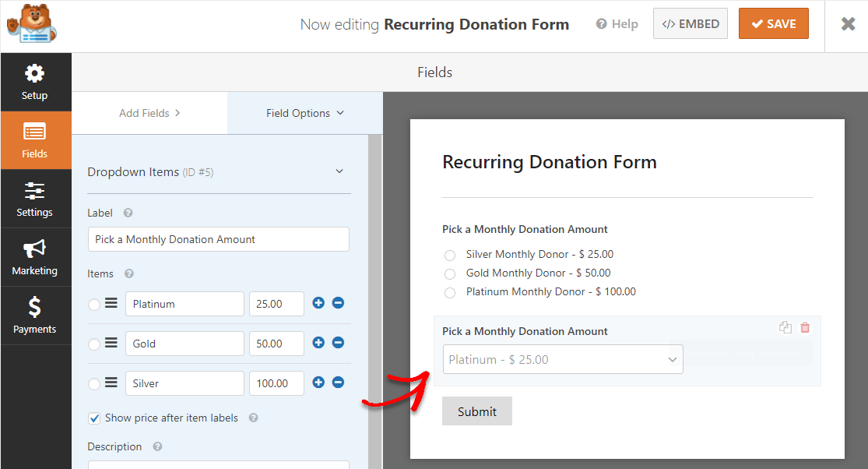Remove the Gold item row
The width and height of the screenshot is (868, 469).
point(338,343)
